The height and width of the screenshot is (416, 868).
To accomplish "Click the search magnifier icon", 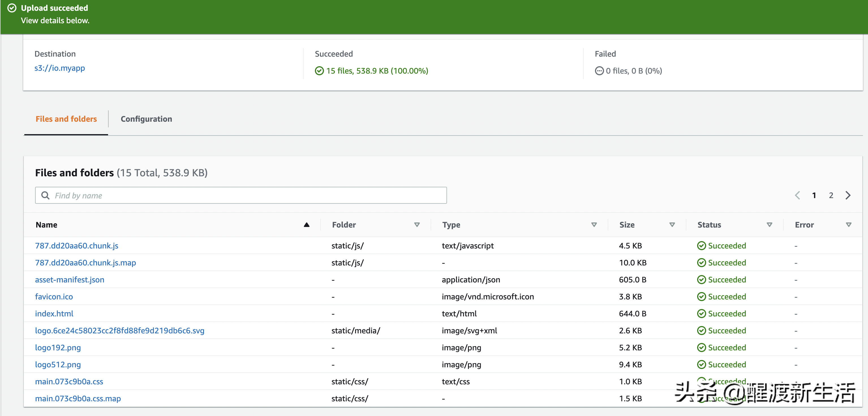I will [45, 195].
